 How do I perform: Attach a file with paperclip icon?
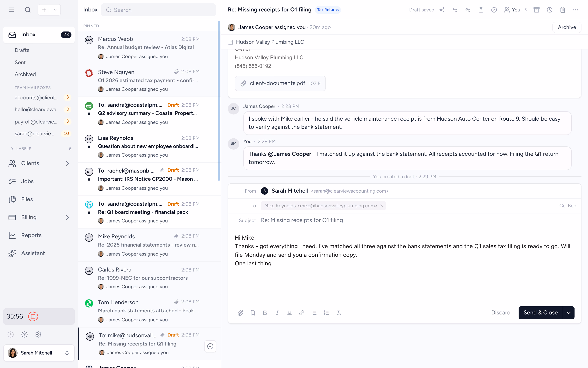241,313
